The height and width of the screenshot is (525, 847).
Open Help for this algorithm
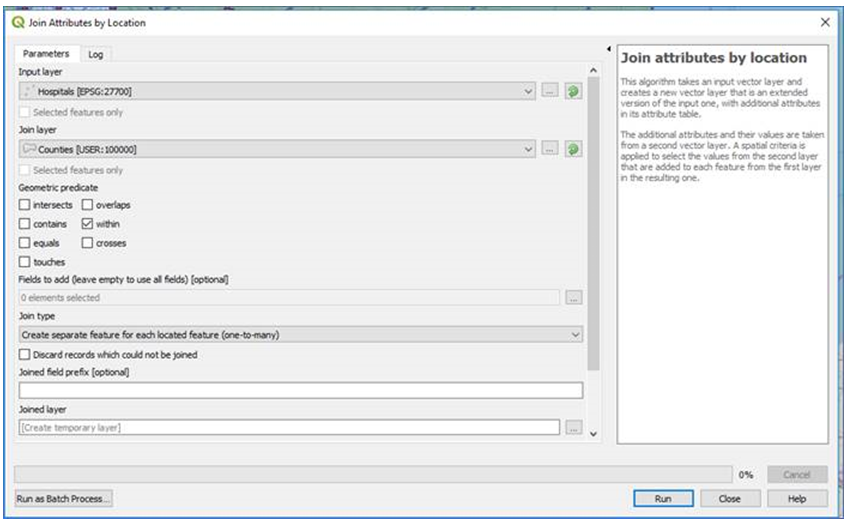click(x=797, y=499)
